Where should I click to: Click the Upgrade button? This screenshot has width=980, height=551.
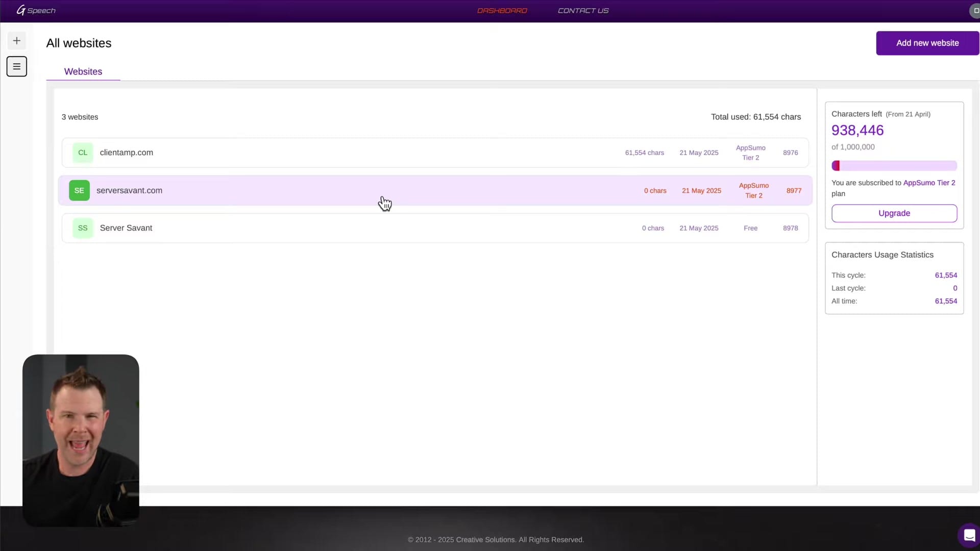(x=894, y=213)
